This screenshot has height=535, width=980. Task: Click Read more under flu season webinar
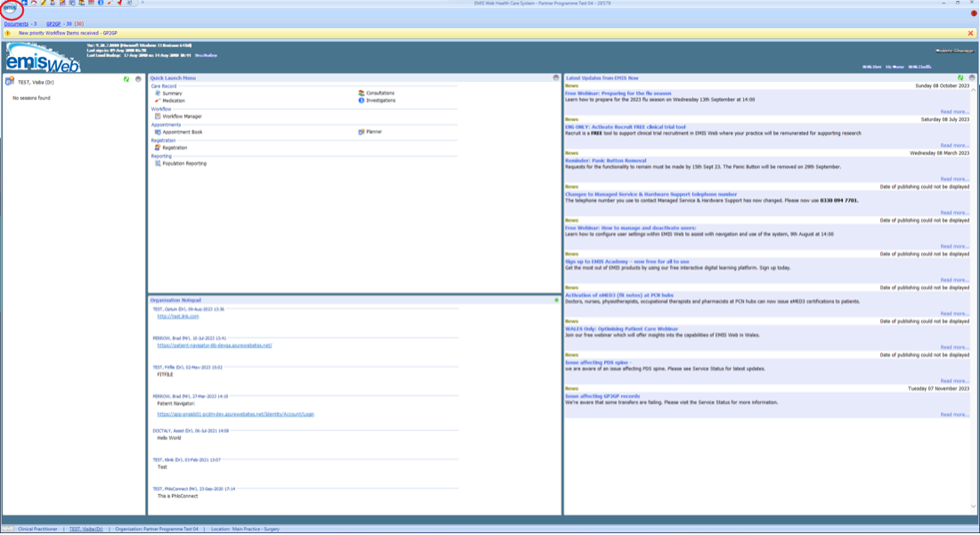pos(954,112)
